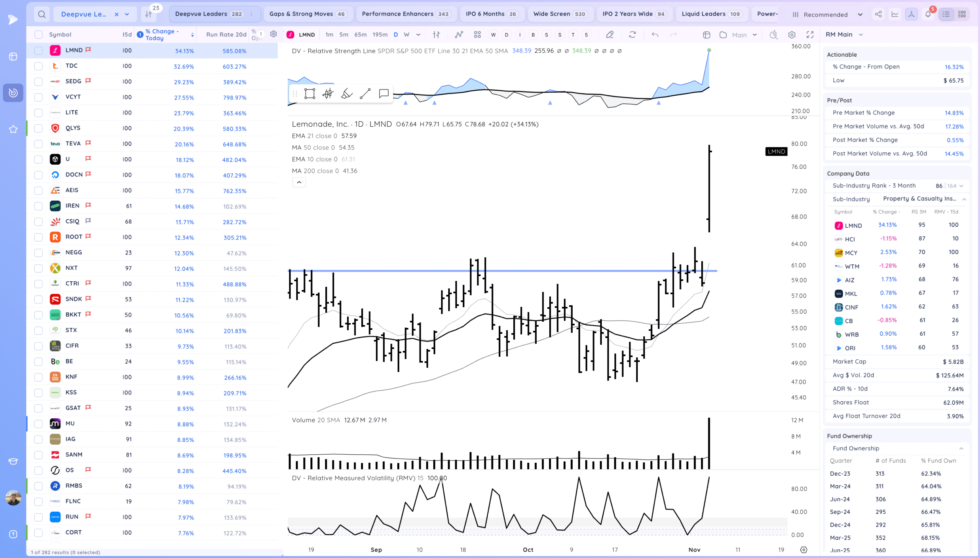The image size is (980, 558).
Task: Open the fullscreen chart icon
Action: [x=810, y=35]
